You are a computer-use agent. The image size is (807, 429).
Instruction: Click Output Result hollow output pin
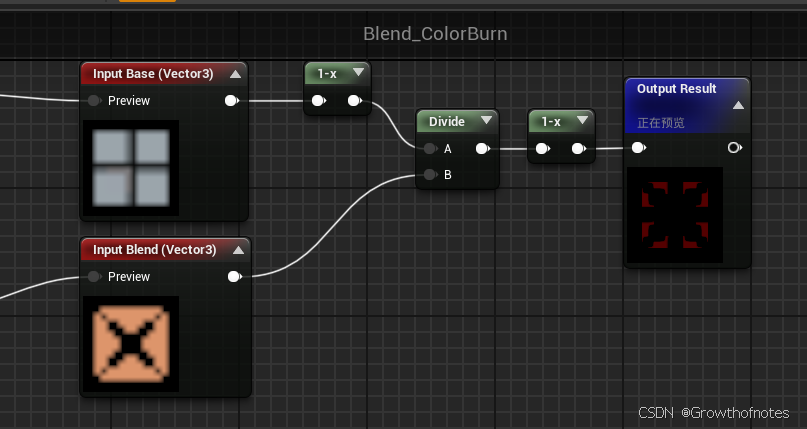point(735,148)
